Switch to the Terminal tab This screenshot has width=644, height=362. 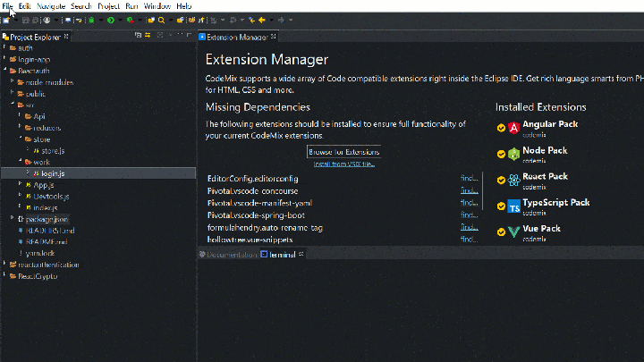pos(281,255)
